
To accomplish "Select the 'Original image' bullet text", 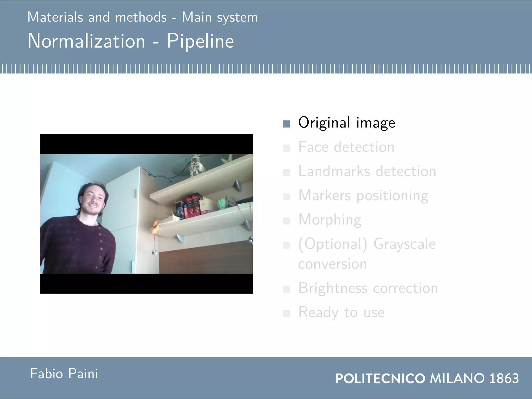I will (x=347, y=123).
